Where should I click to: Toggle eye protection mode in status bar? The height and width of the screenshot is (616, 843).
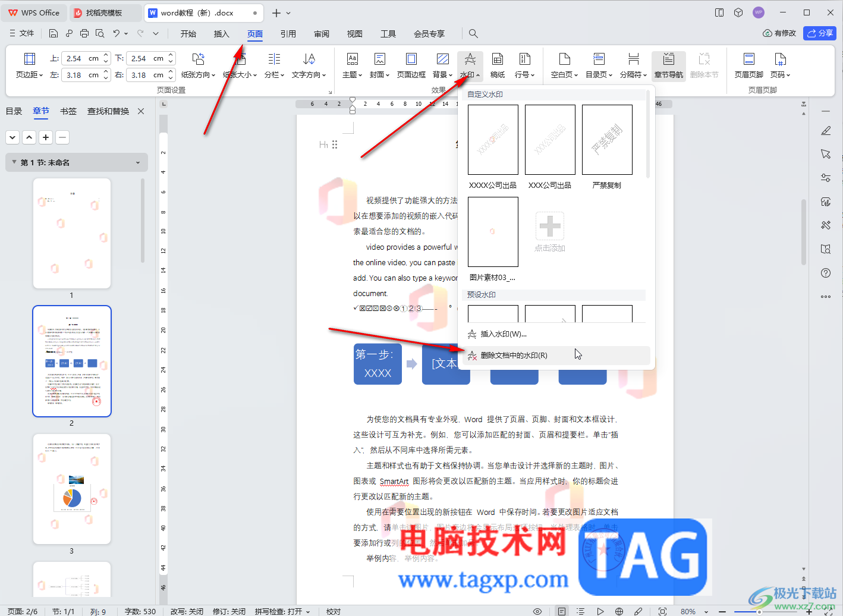(537, 611)
